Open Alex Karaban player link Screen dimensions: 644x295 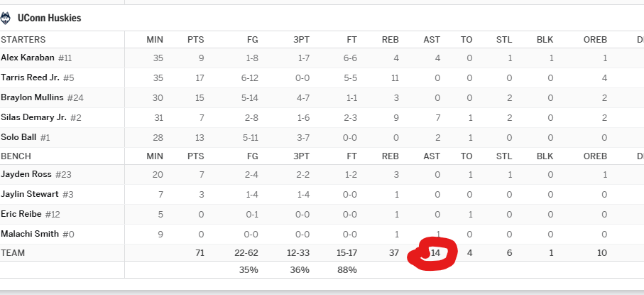tap(28, 58)
